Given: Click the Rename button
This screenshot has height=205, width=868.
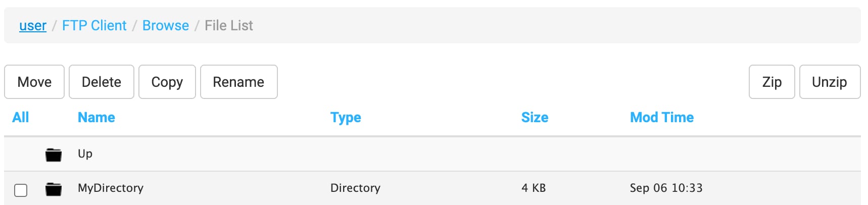Looking at the screenshot, I should [x=238, y=82].
